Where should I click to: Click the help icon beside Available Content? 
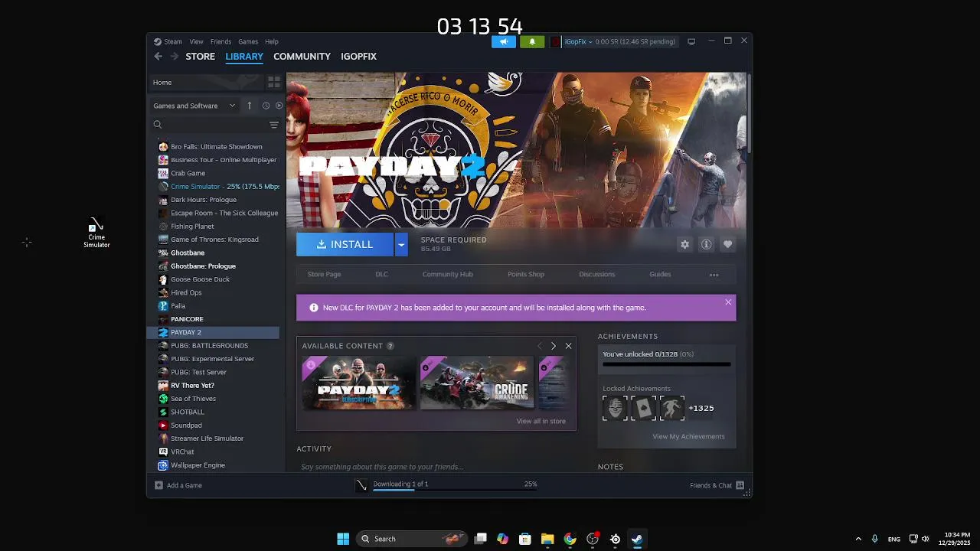(390, 346)
